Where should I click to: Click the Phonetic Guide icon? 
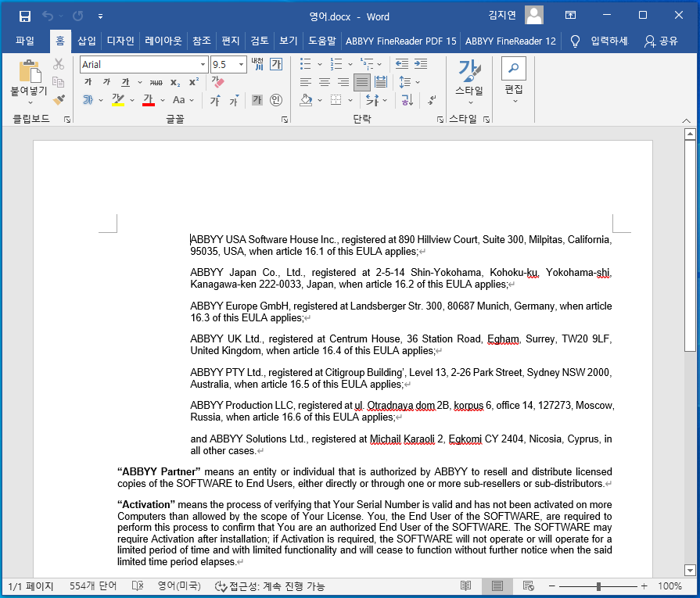[x=257, y=64]
